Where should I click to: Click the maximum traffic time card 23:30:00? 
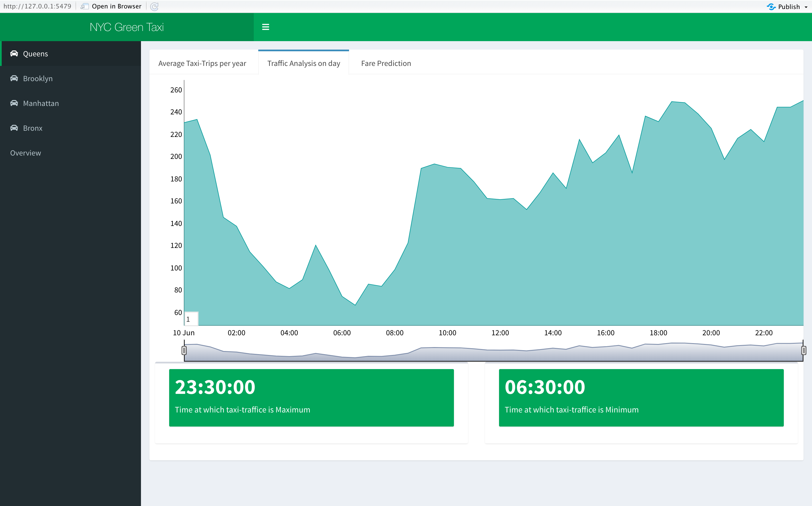311,398
